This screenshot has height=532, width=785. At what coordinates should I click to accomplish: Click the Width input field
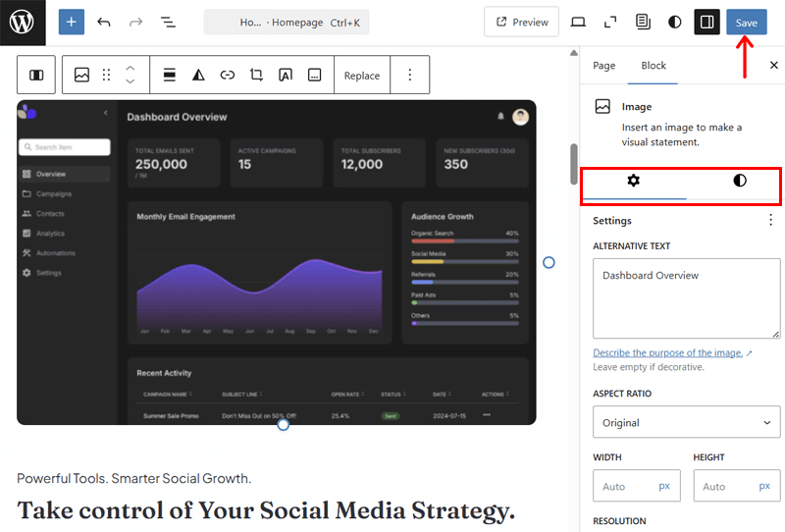[x=626, y=486]
